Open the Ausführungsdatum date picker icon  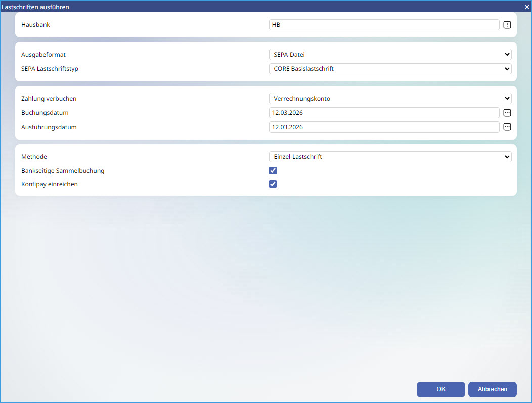pos(507,127)
